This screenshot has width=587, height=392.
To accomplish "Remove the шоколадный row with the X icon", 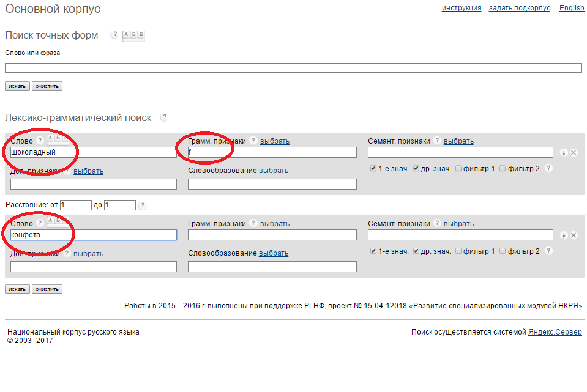I will tap(574, 153).
